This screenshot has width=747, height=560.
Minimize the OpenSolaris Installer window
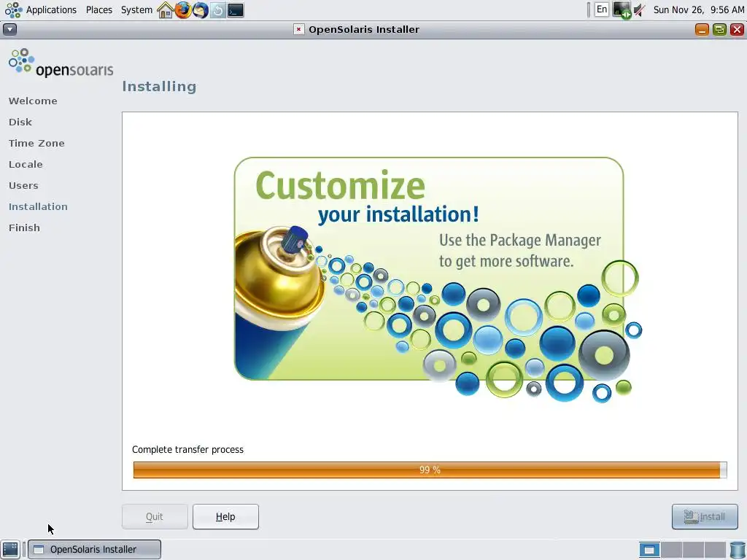click(x=702, y=29)
